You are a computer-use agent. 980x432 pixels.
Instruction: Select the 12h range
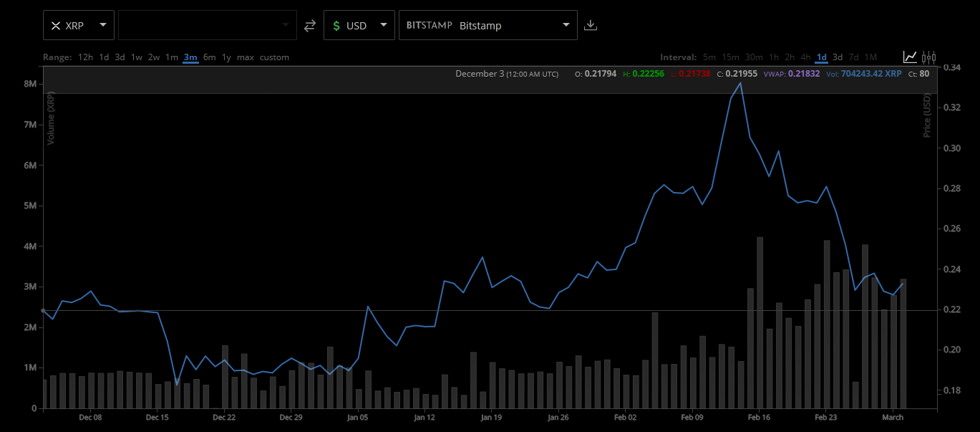tap(86, 57)
